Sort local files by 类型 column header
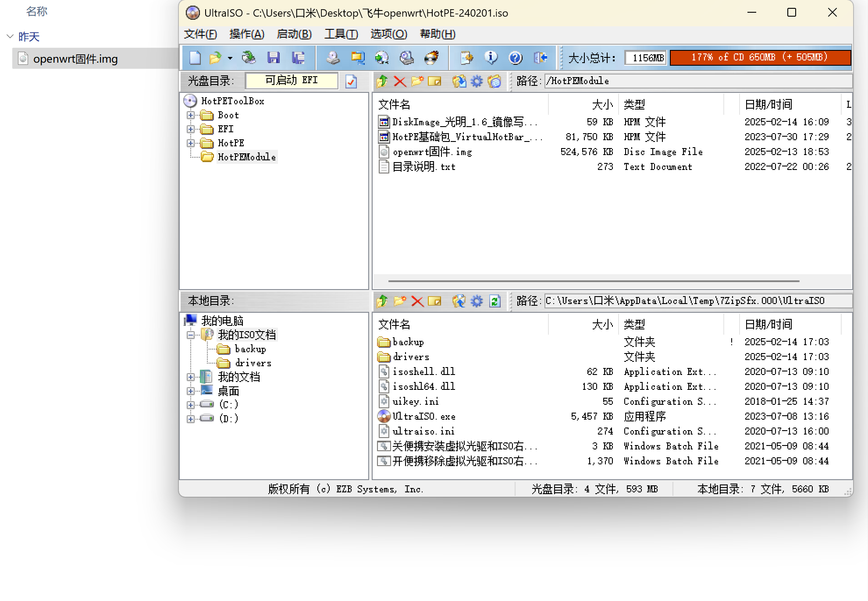Viewport: 868px width, 601px height. (x=671, y=325)
